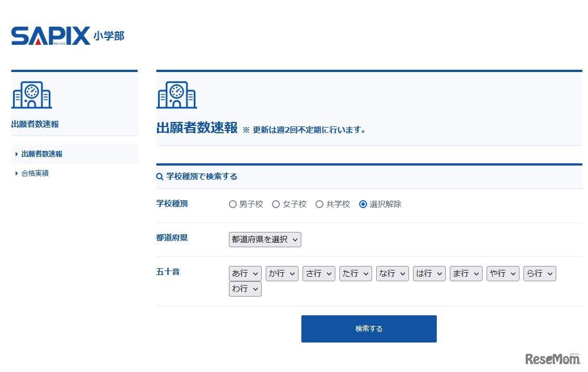Image resolution: width=588 pixels, height=372 pixels.
Task: Open the 都道府県を選択 dropdown
Action: 265,239
